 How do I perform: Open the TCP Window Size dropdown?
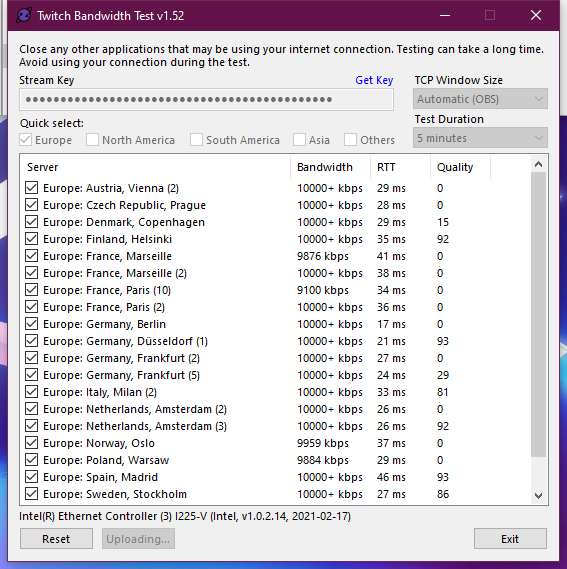[x=480, y=99]
